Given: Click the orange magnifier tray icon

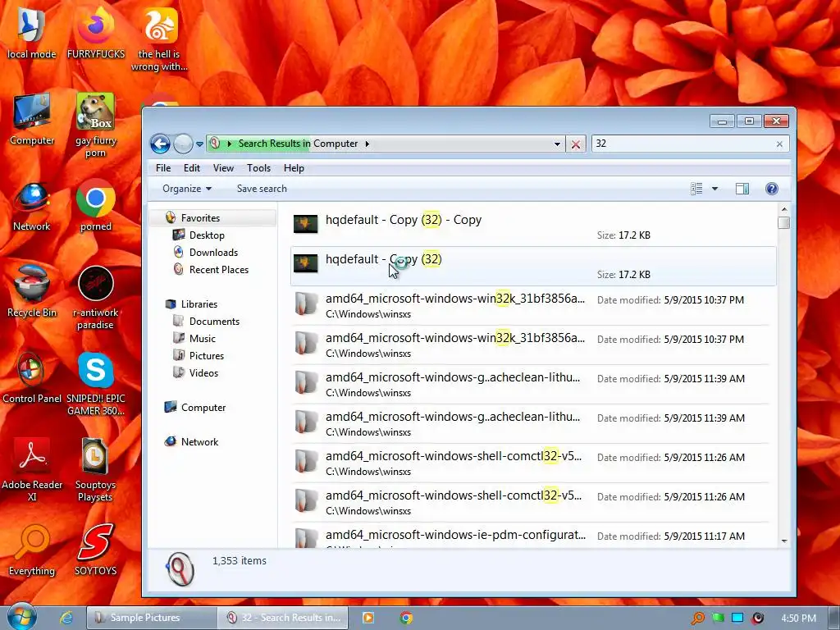Looking at the screenshot, I should (x=698, y=619).
